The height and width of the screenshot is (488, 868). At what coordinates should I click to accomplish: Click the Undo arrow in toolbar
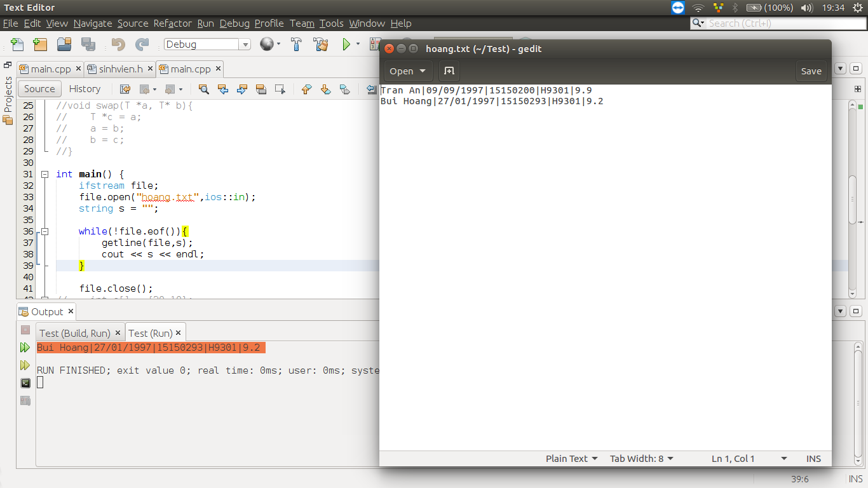point(118,44)
